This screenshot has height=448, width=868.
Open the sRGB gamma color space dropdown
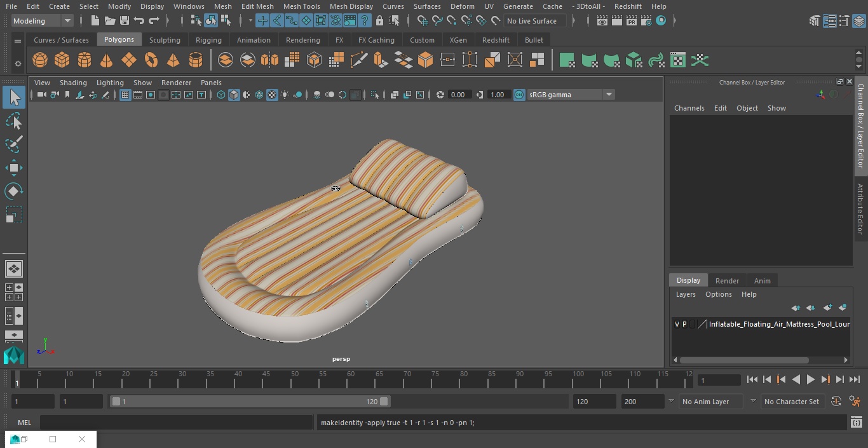pos(570,95)
